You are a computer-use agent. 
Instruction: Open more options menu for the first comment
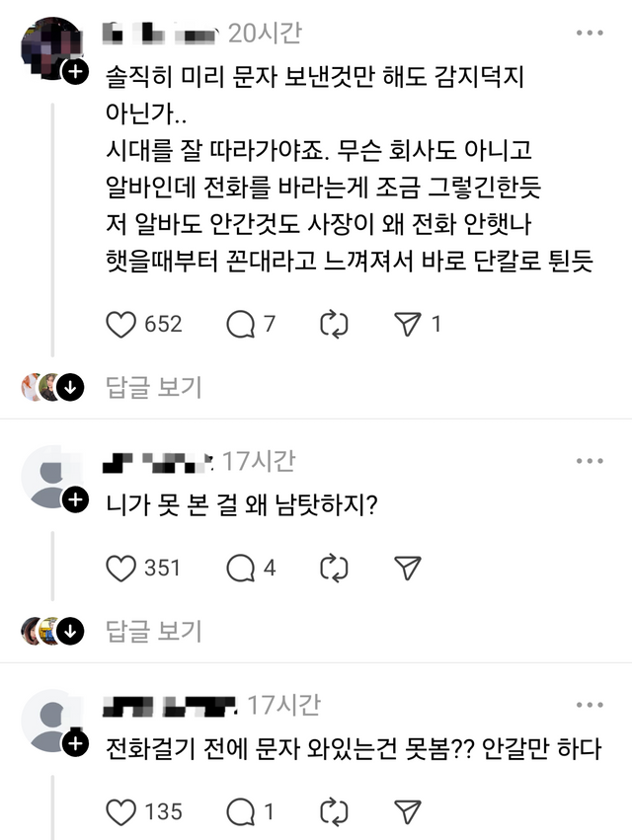coord(590,34)
